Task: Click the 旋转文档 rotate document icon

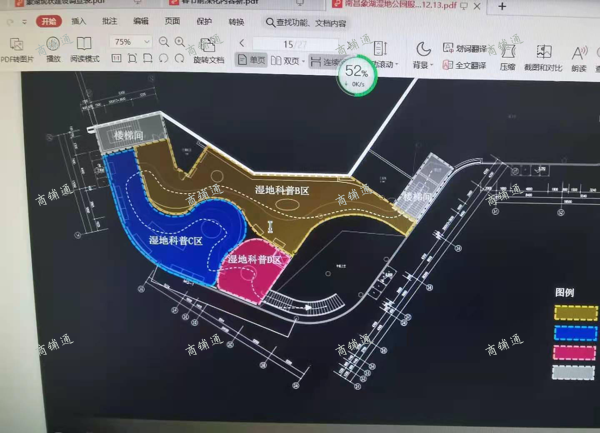Action: coord(208,51)
